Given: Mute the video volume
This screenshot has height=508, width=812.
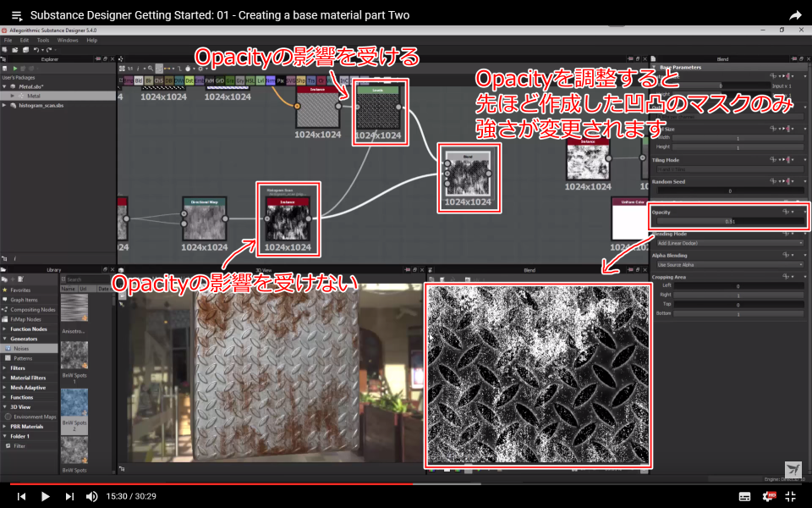Looking at the screenshot, I should [91, 497].
